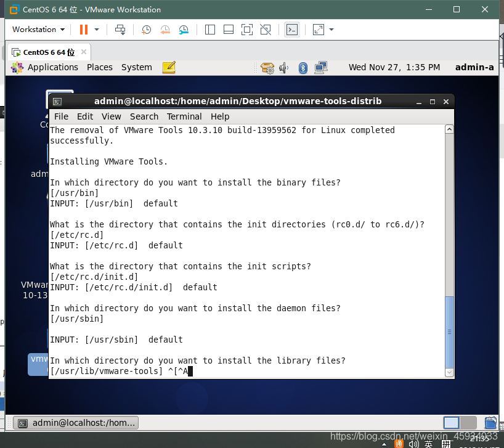This screenshot has width=504, height=448.
Task: Click the Windows volume tray icon
Action: pos(413,444)
